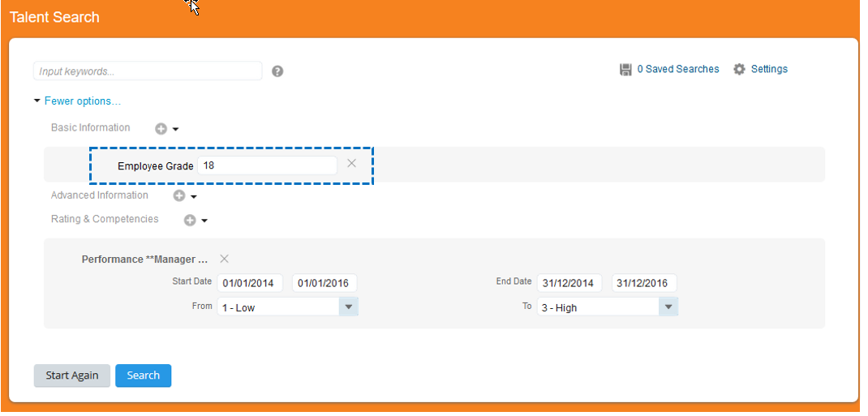868x416 pixels.
Task: Click the Settings gear icon
Action: click(x=740, y=69)
